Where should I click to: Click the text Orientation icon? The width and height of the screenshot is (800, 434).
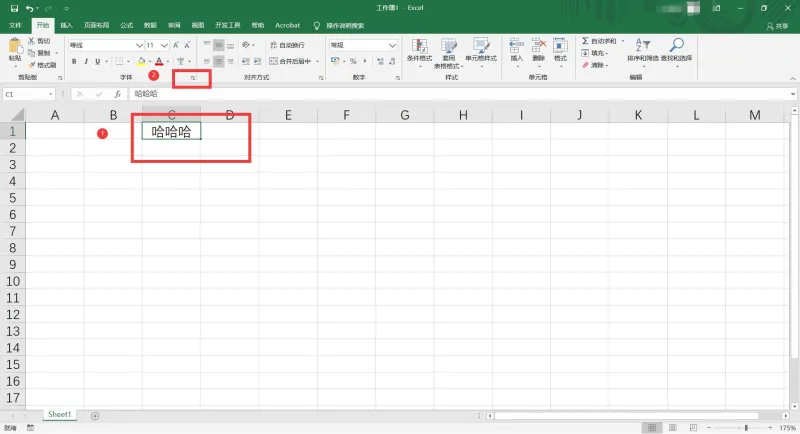pos(246,45)
